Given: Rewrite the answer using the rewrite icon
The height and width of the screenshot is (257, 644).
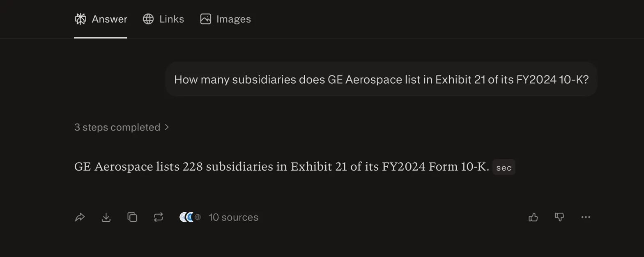Looking at the screenshot, I should coord(159,217).
